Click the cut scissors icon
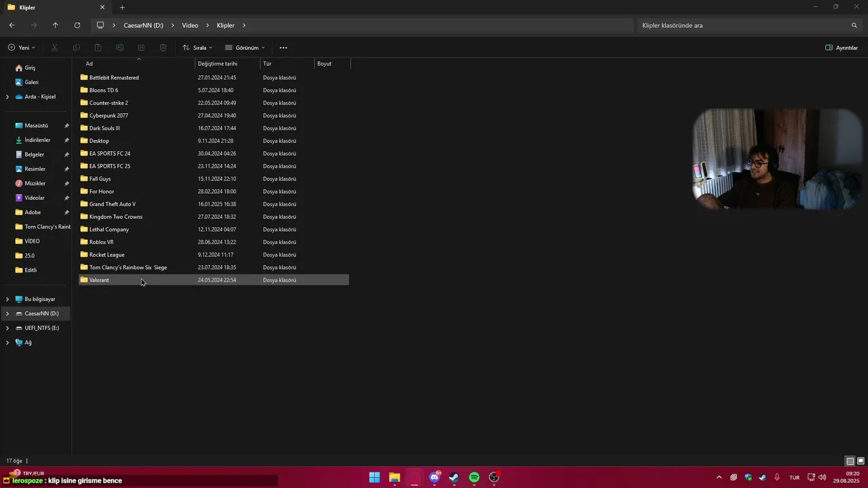The height and width of the screenshot is (488, 868). click(x=55, y=47)
